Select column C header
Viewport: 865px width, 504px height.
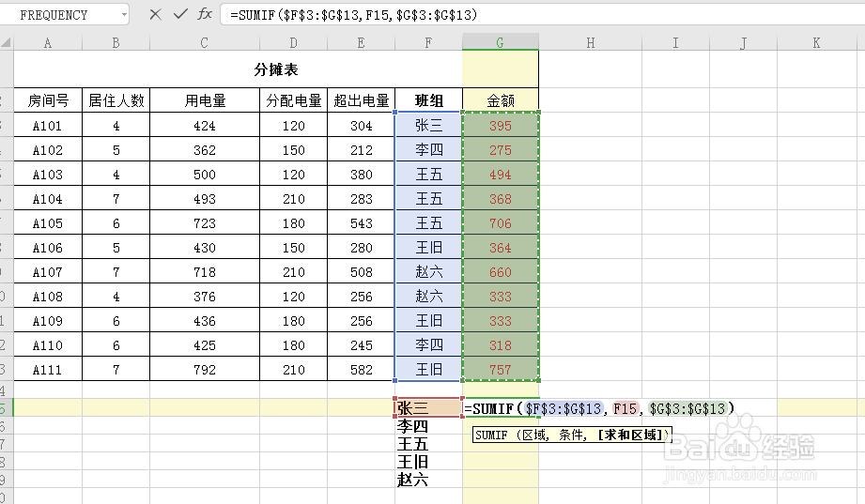205,42
